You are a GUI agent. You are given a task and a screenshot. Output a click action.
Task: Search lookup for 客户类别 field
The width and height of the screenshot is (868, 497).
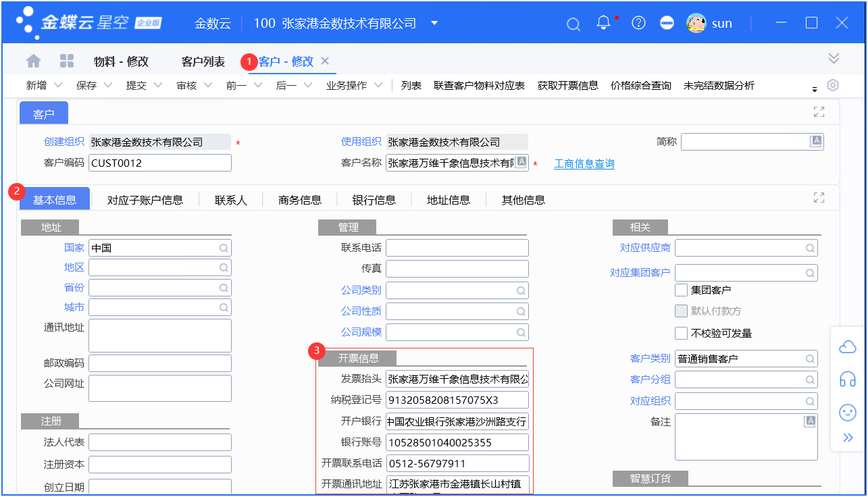click(x=810, y=359)
